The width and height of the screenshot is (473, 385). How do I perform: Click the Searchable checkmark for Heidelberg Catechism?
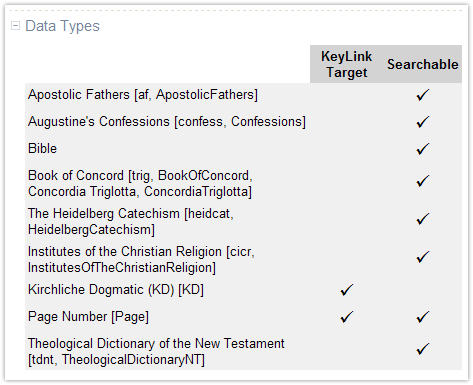(423, 219)
